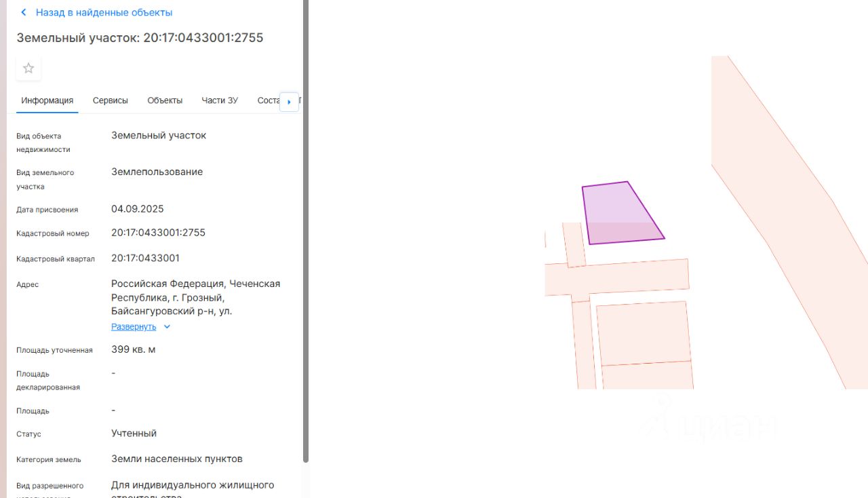
Task: Expand address chevron next to Развернуть
Action: (x=167, y=326)
